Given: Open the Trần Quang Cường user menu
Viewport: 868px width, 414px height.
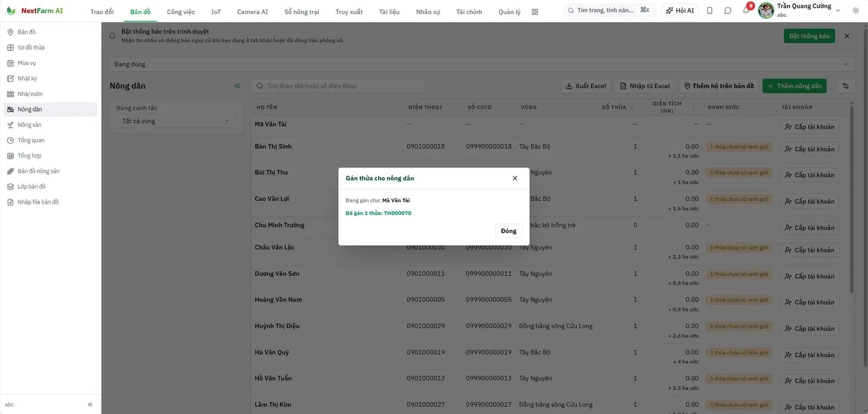Looking at the screenshot, I should coord(801,10).
